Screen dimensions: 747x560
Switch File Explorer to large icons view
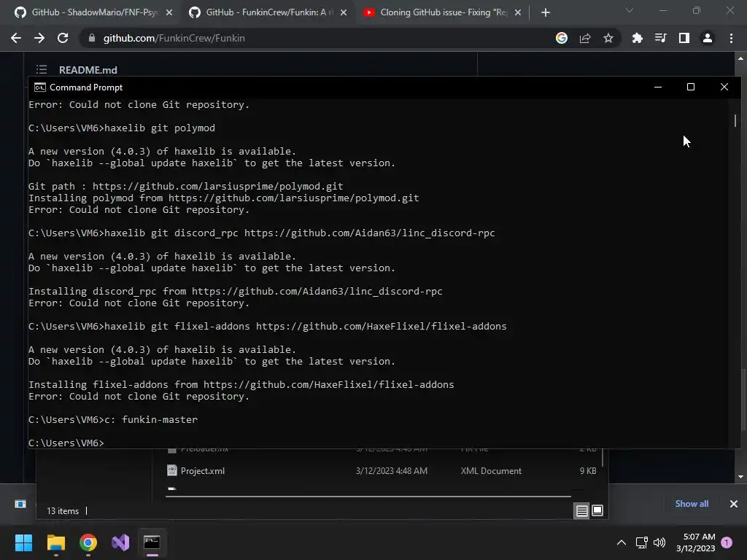coord(597,511)
